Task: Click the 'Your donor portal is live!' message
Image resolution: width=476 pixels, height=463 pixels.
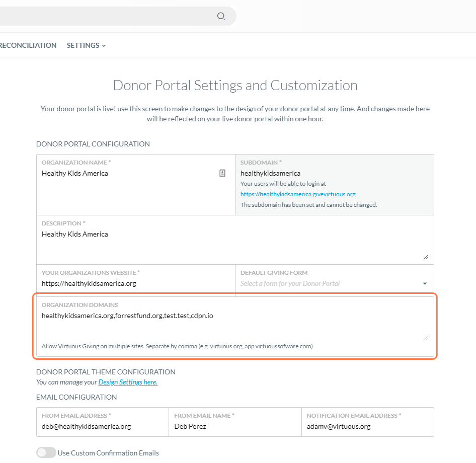Action: click(235, 114)
